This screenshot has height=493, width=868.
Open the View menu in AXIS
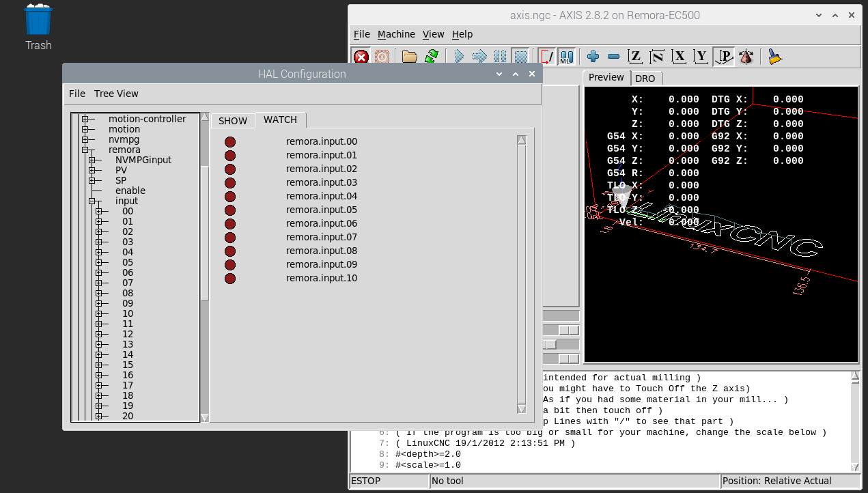pos(434,34)
